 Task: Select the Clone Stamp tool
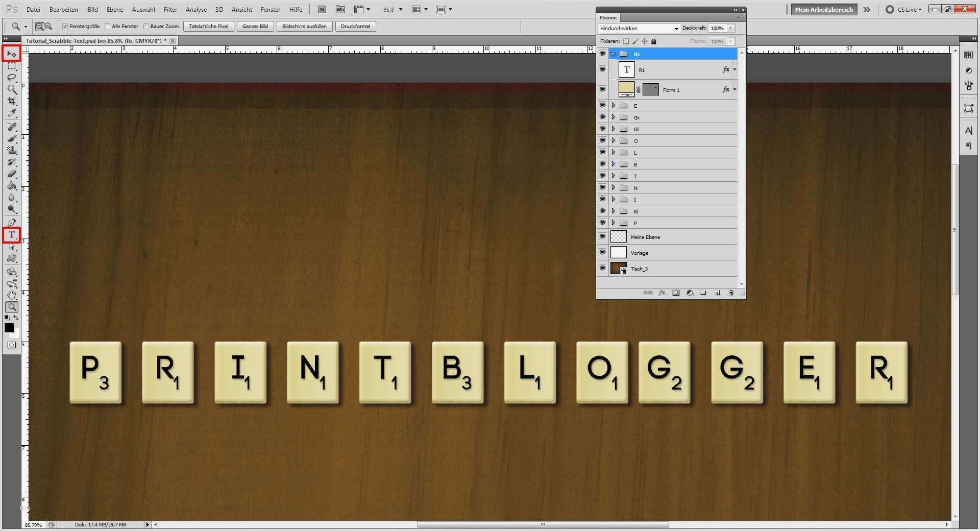[12, 150]
